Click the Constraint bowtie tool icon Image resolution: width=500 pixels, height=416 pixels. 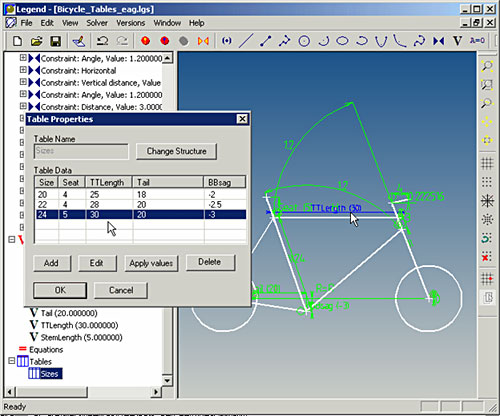439,41
